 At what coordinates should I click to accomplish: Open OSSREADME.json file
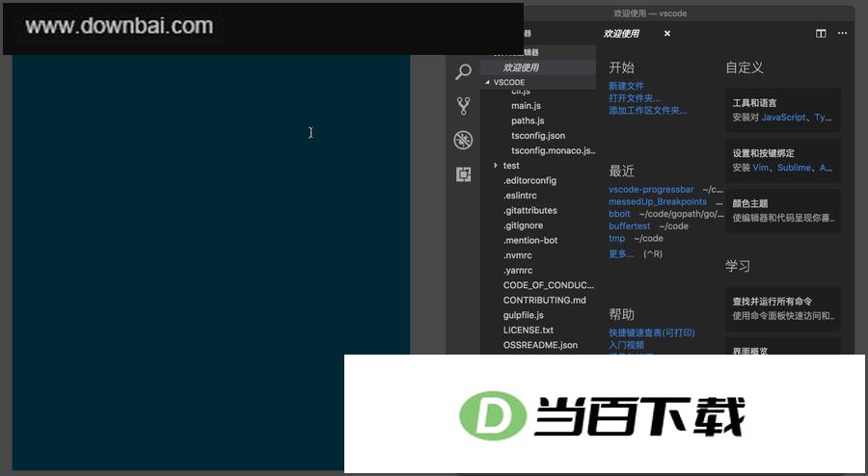pos(540,344)
